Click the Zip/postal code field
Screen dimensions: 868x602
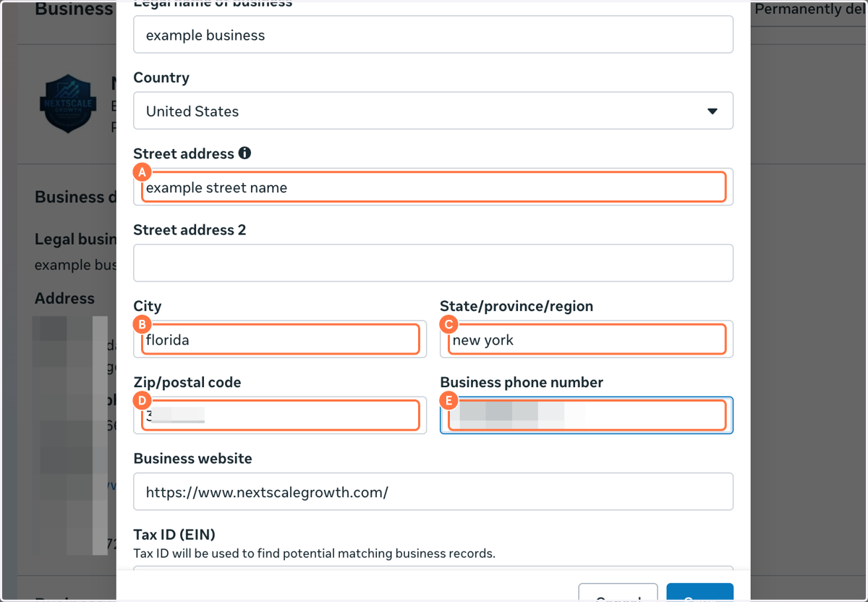[280, 415]
